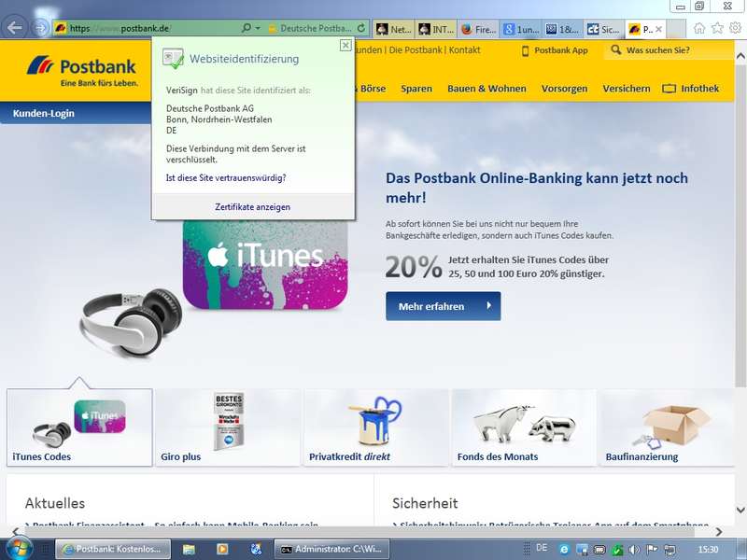This screenshot has height=560, width=747.
Task: Click the green tray icon
Action: (617, 550)
